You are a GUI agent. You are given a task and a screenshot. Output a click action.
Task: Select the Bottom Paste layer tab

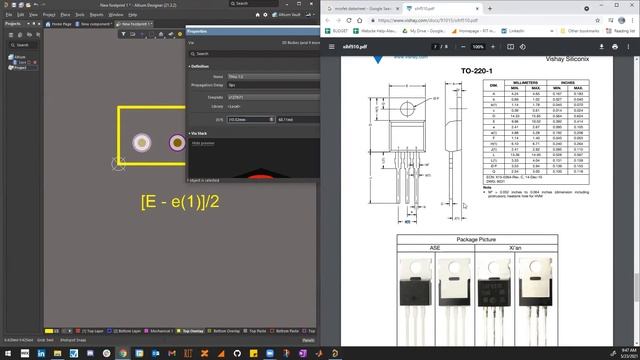pos(284,331)
